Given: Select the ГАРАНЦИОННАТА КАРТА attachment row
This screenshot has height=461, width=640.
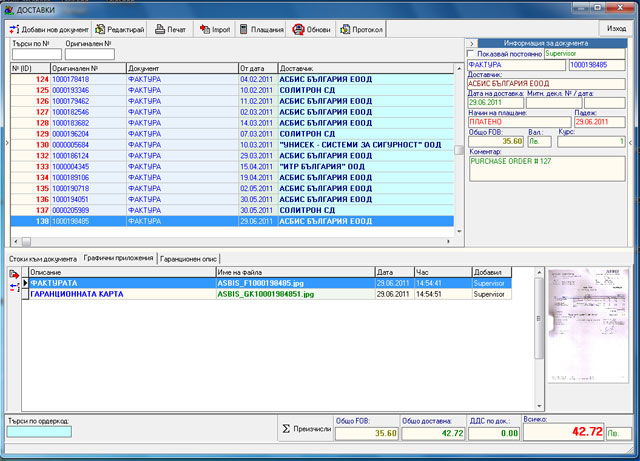Looking at the screenshot, I should [270, 294].
